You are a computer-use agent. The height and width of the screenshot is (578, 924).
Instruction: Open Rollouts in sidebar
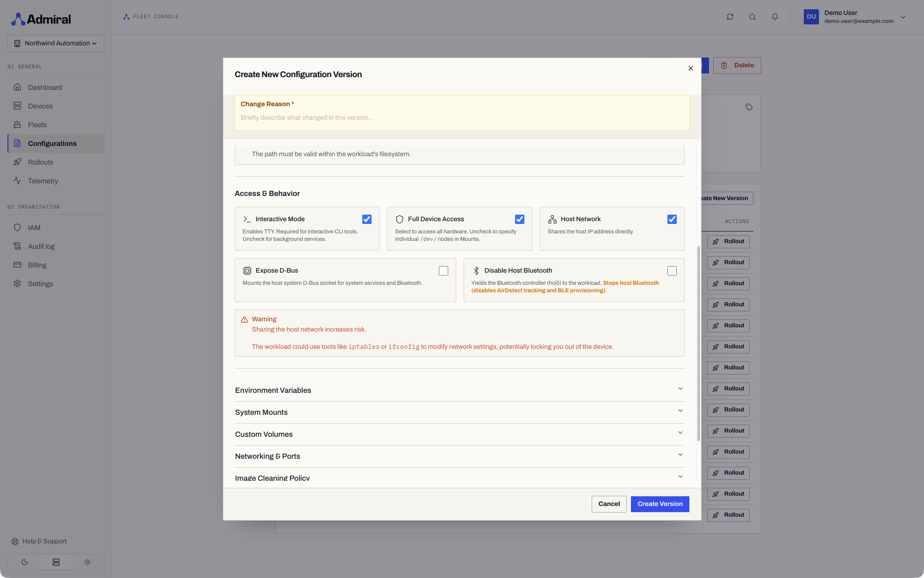56,162
